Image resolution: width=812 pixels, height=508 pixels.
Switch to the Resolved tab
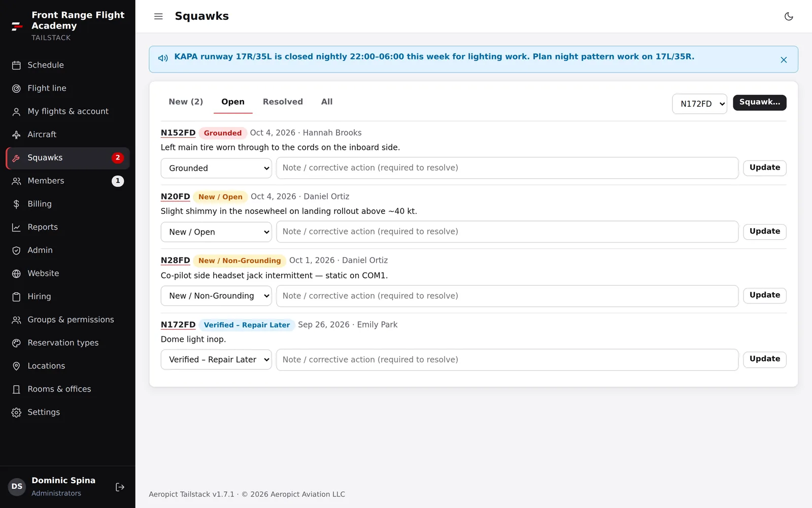click(283, 102)
